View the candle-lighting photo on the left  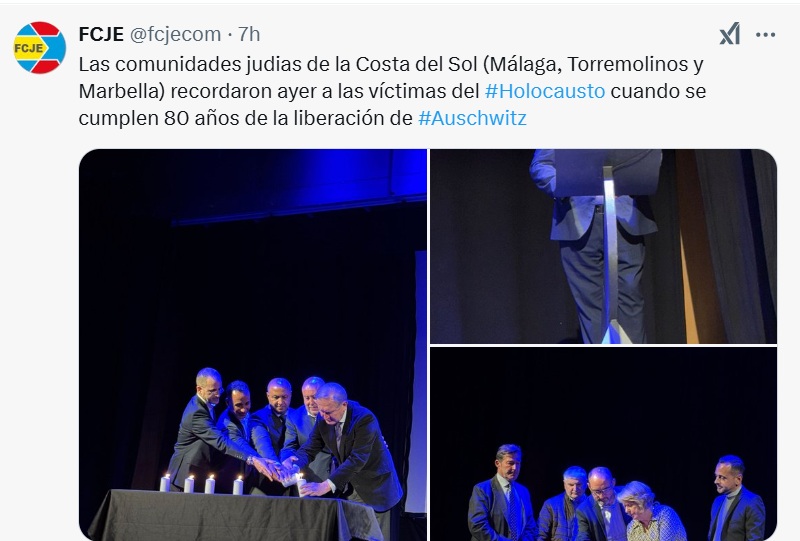253,345
